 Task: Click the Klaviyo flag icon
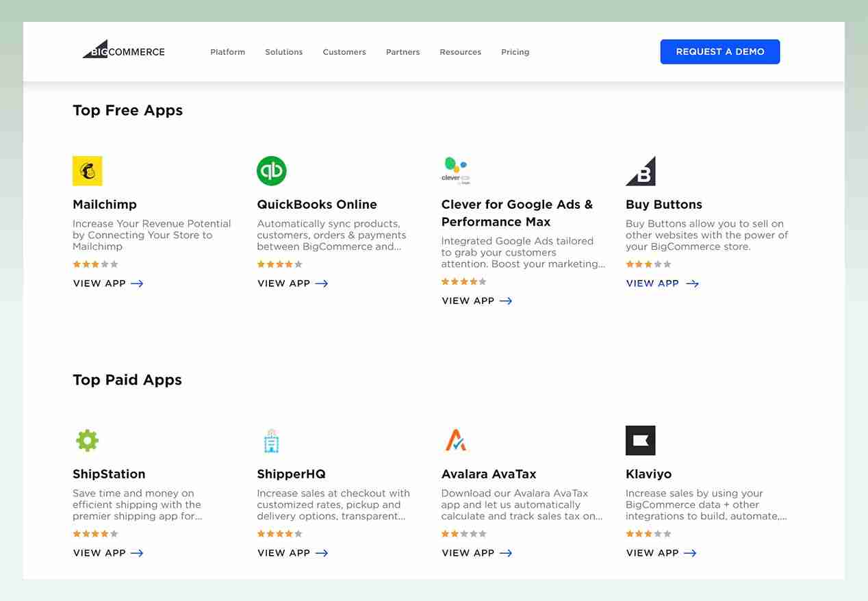pyautogui.click(x=641, y=440)
